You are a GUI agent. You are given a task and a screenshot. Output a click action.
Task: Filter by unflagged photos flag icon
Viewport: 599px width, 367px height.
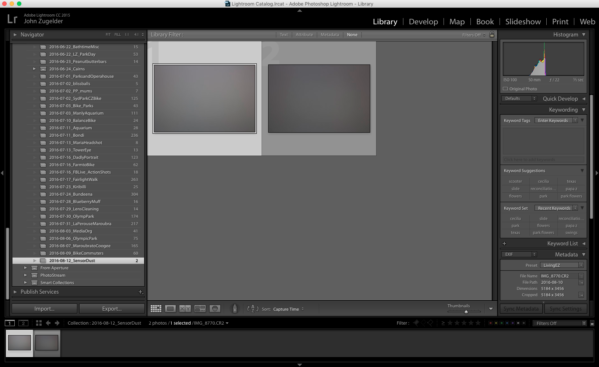pos(423,323)
